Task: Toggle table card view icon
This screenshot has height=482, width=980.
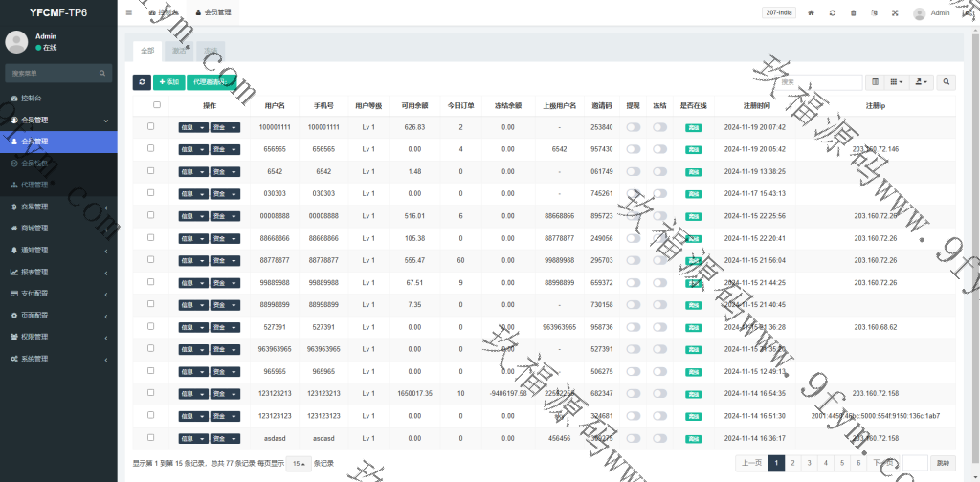Action: (875, 82)
